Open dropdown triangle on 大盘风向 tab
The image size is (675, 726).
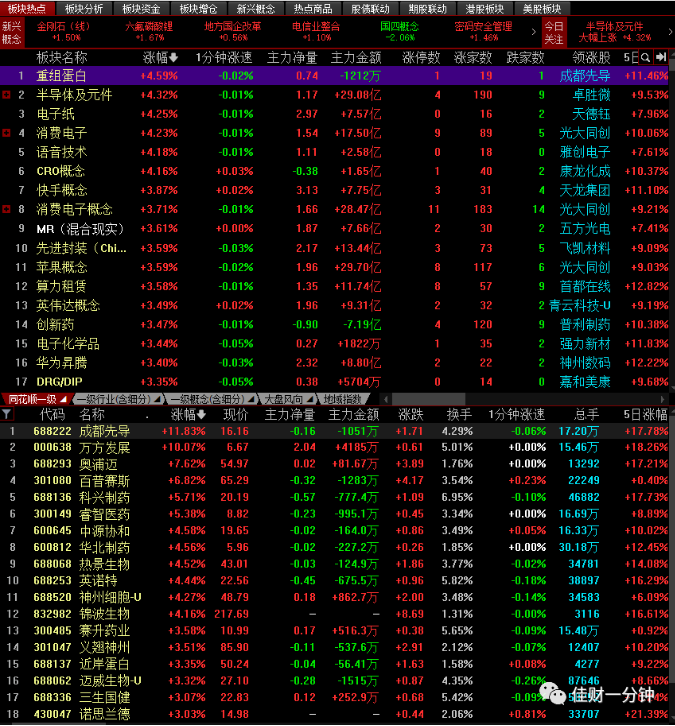coord(310,399)
